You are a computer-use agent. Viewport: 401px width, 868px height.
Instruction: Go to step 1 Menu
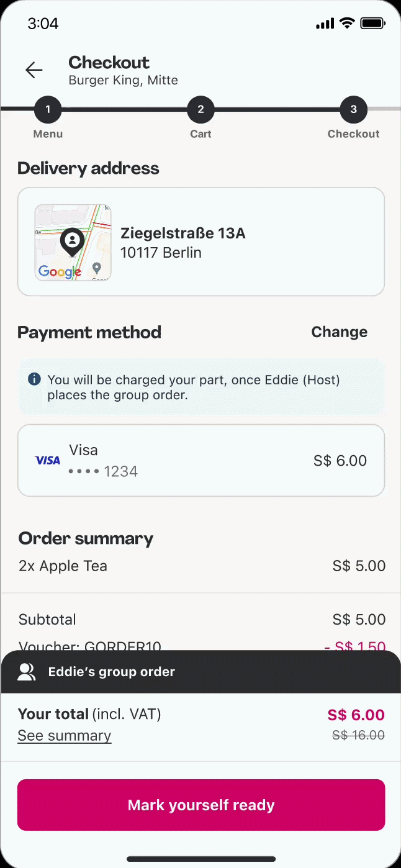(x=48, y=110)
